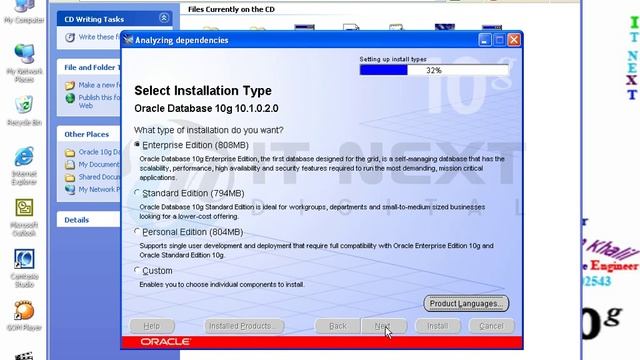The image size is (640, 360).
Task: Click the My Documents folder icon
Action: (x=70, y=164)
